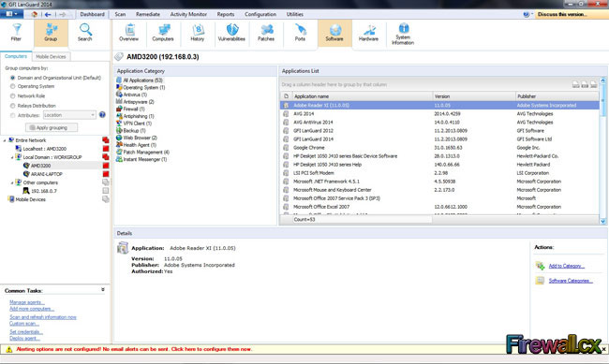The width and height of the screenshot is (609, 364).
Task: Open the History view
Action: [x=198, y=33]
